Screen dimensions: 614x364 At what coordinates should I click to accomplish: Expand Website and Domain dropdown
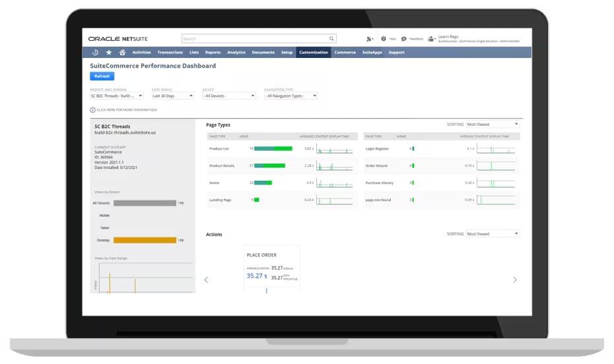117,96
